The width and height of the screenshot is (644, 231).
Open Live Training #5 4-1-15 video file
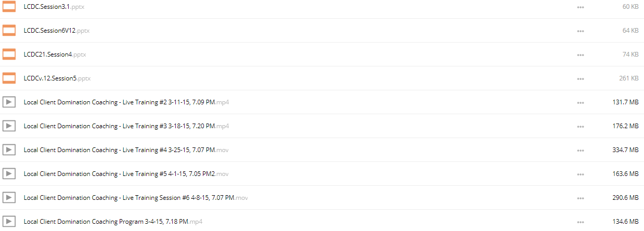coord(126,174)
